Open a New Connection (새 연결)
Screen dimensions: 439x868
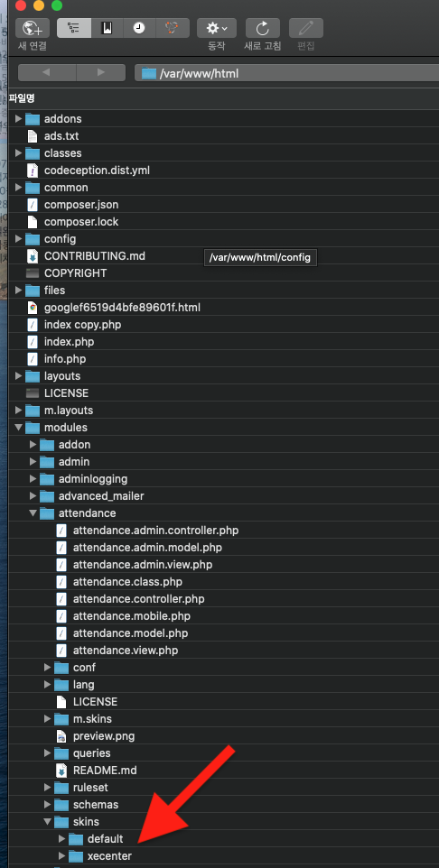(x=33, y=28)
